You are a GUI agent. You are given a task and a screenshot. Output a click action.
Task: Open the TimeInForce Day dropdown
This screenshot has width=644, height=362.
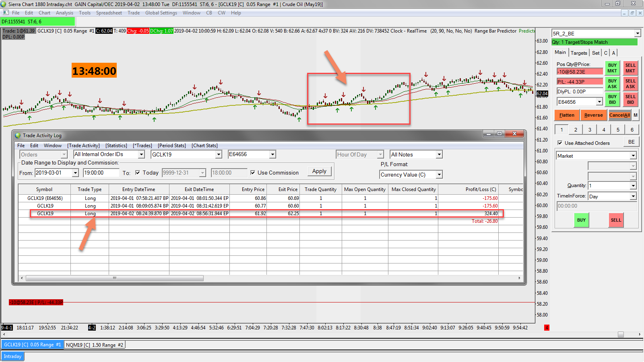[x=633, y=196]
